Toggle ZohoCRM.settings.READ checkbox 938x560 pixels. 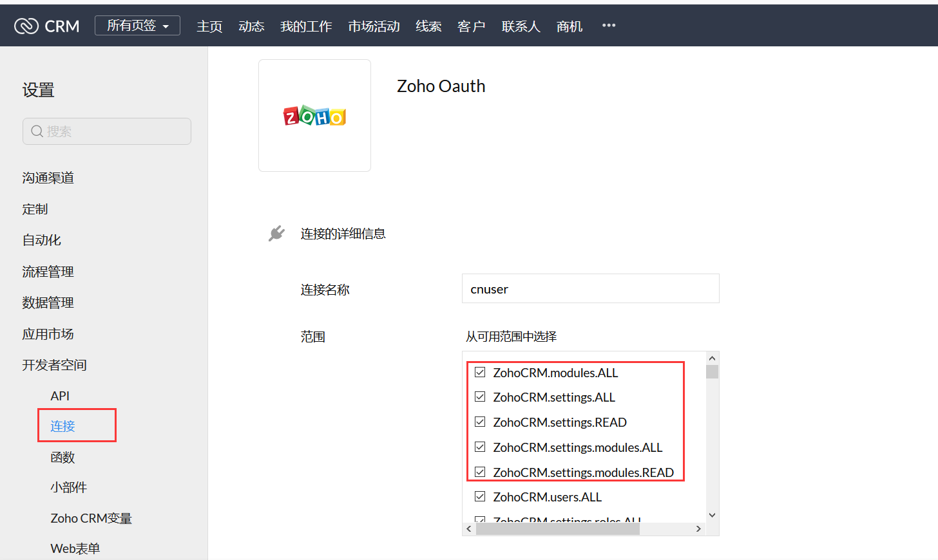480,422
